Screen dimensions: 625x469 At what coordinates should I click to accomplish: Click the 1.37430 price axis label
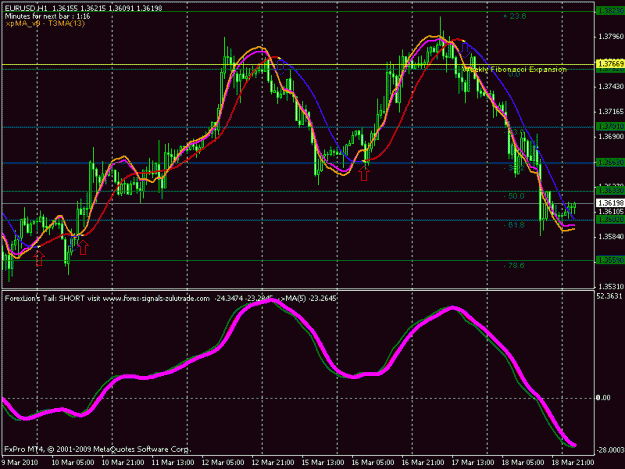point(611,86)
